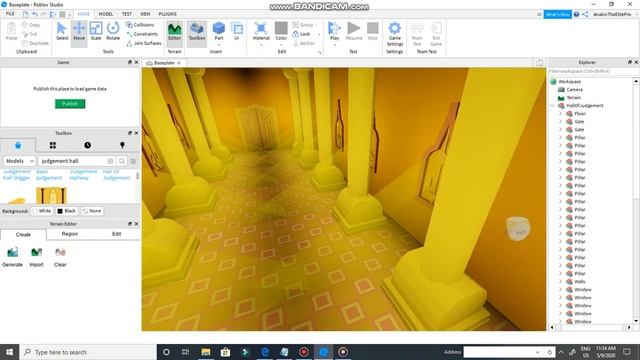This screenshot has height=360, width=640.
Task: Toggle Collisions option
Action: pyautogui.click(x=140, y=25)
